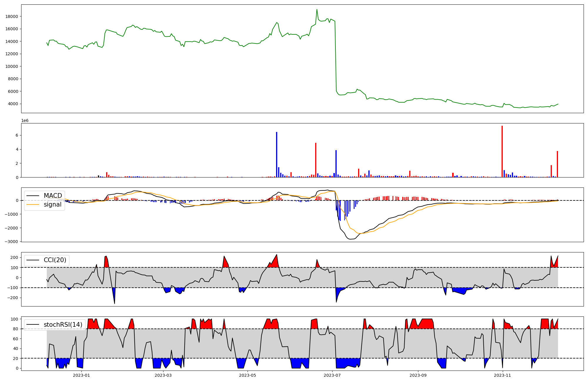Click the -3000 MACD axis label
This screenshot has width=588, height=382.
pos(11,242)
